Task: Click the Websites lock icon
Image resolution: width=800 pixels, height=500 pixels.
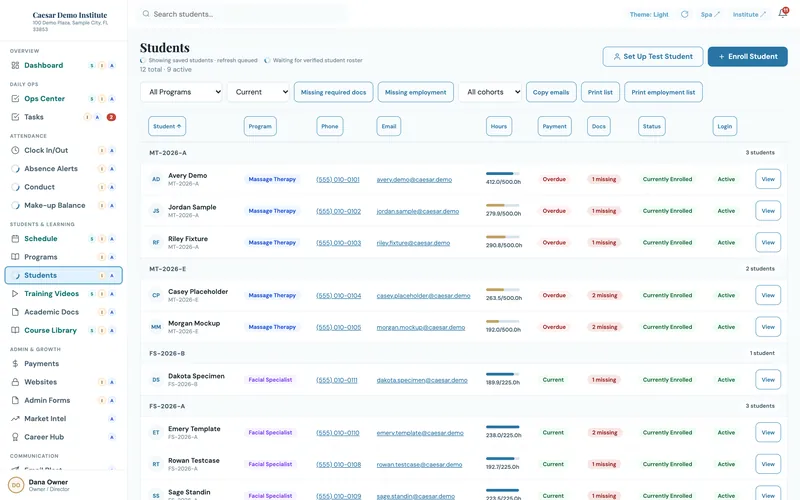Action: 15,382
